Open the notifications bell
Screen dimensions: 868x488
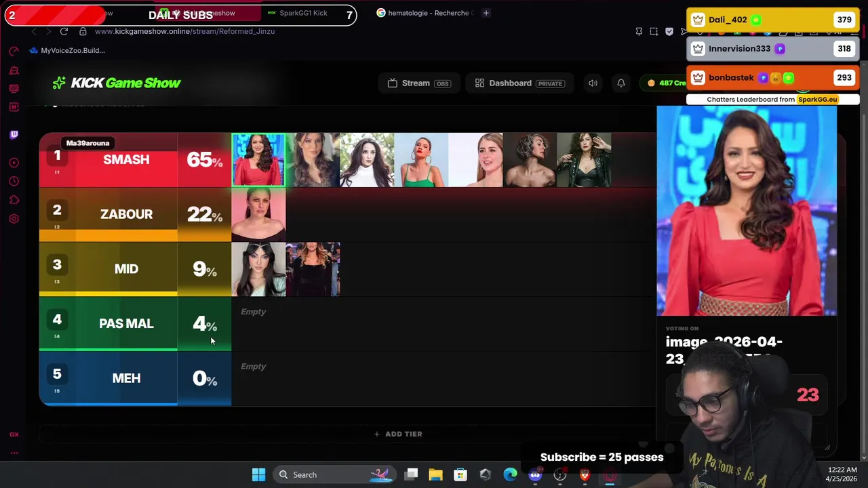click(x=620, y=83)
